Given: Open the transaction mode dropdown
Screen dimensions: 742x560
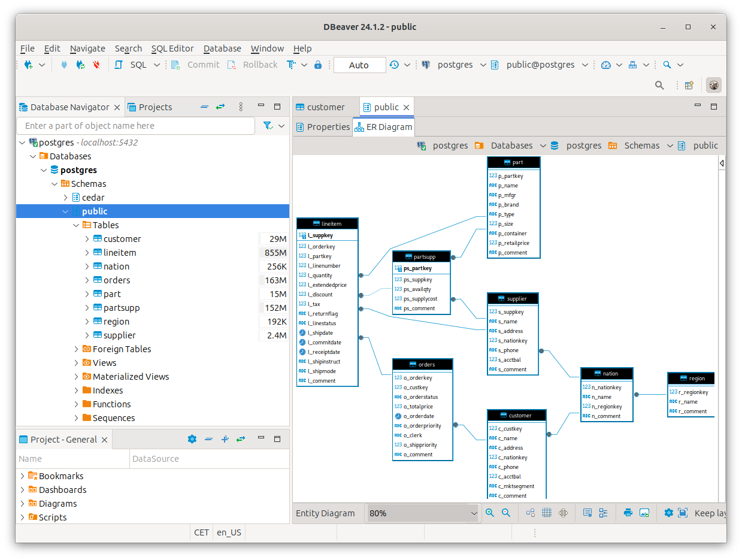Looking at the screenshot, I should (359, 64).
